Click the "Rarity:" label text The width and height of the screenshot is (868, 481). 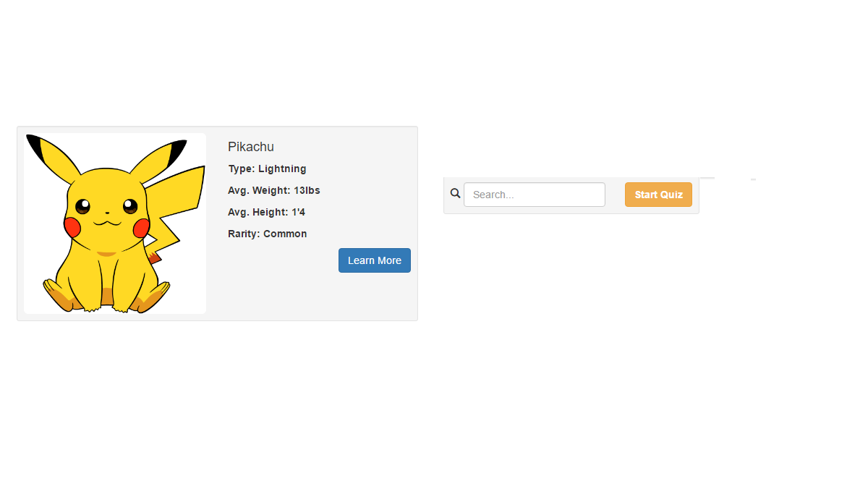click(x=244, y=234)
